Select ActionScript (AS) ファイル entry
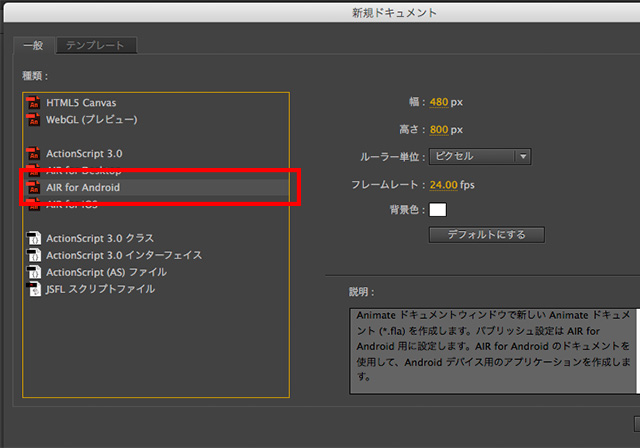The height and width of the screenshot is (448, 640). (x=156, y=272)
